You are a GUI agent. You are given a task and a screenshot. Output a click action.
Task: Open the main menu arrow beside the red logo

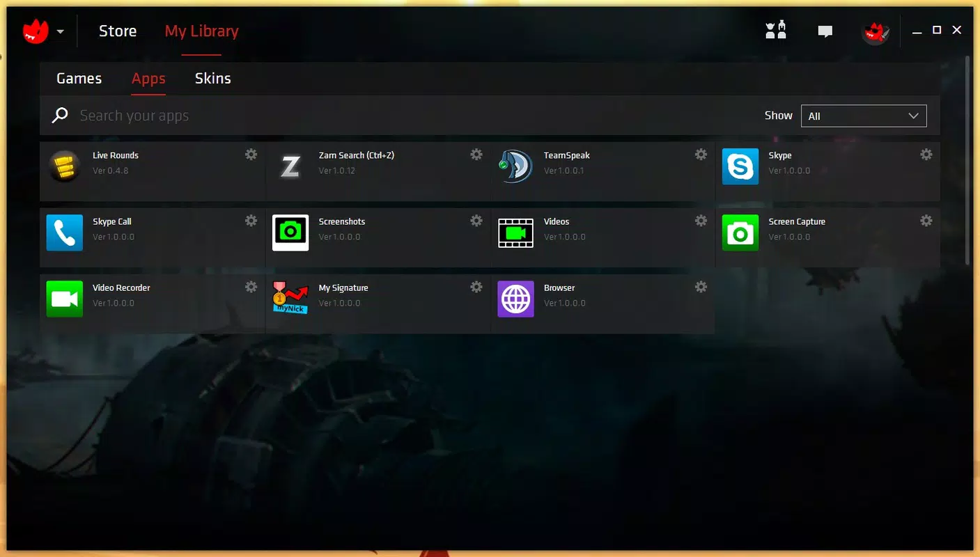coord(61,31)
